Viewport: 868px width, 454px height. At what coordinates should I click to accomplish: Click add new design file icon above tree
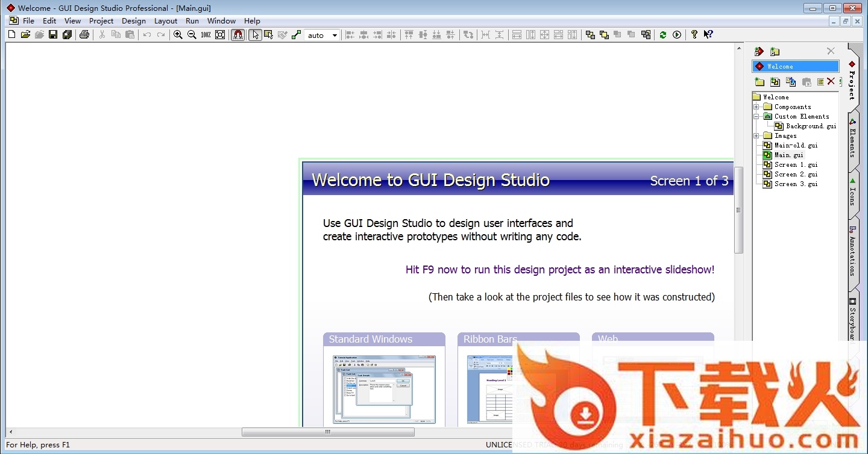tap(775, 82)
